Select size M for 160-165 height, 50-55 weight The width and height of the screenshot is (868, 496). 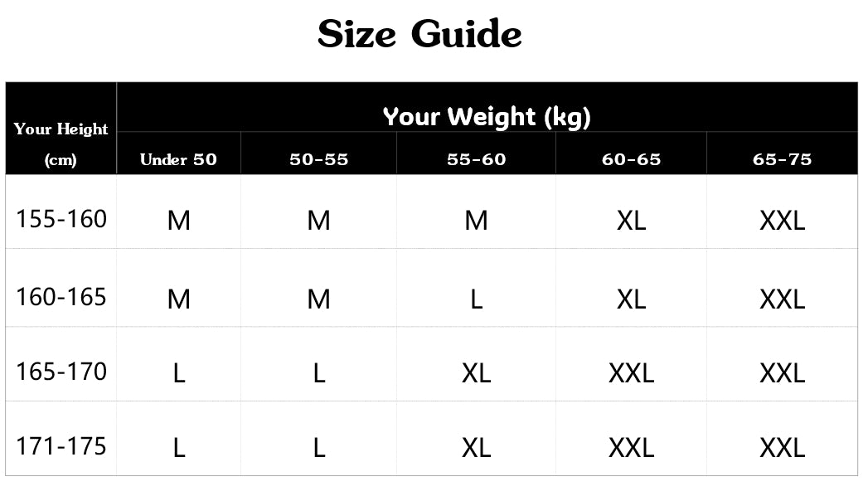coord(318,299)
